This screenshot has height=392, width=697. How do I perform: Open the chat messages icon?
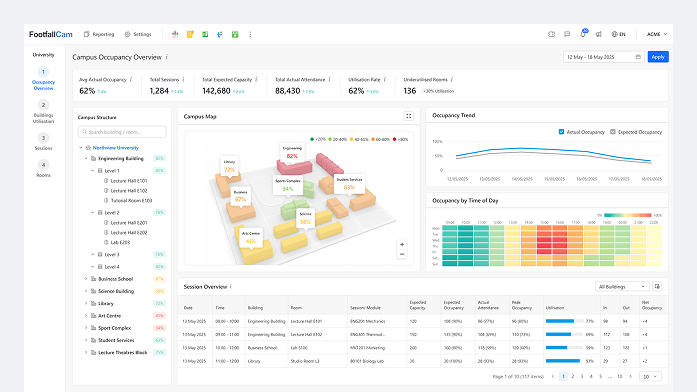pos(567,34)
